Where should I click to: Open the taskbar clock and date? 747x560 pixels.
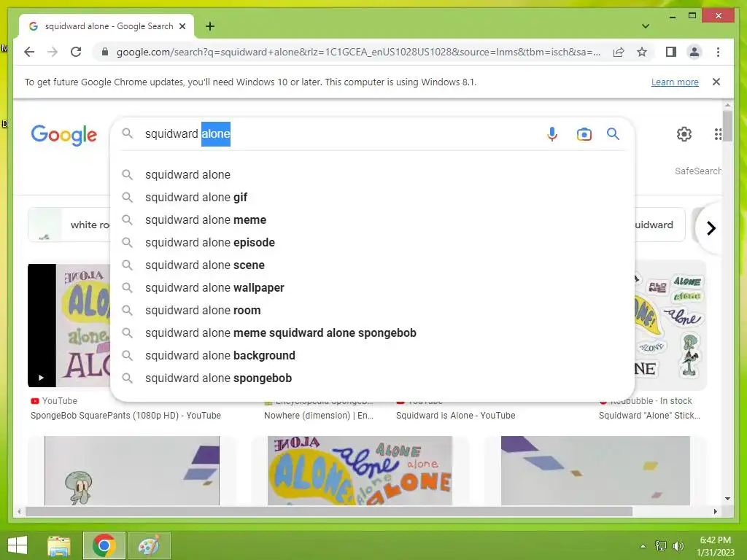point(715,546)
